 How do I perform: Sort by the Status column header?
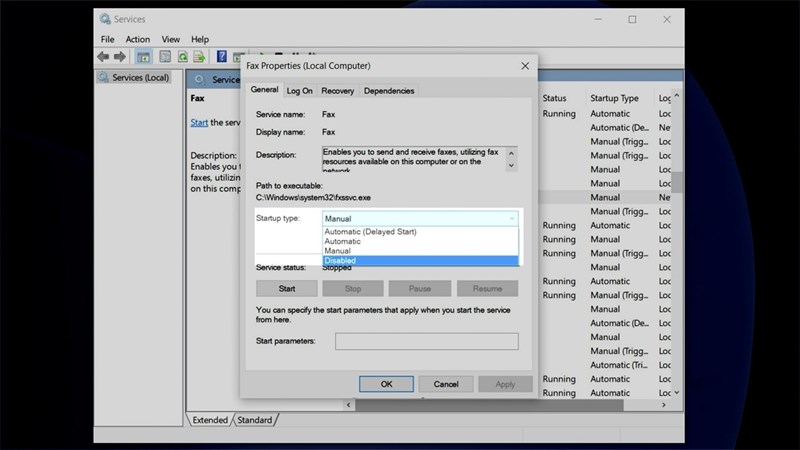point(554,98)
